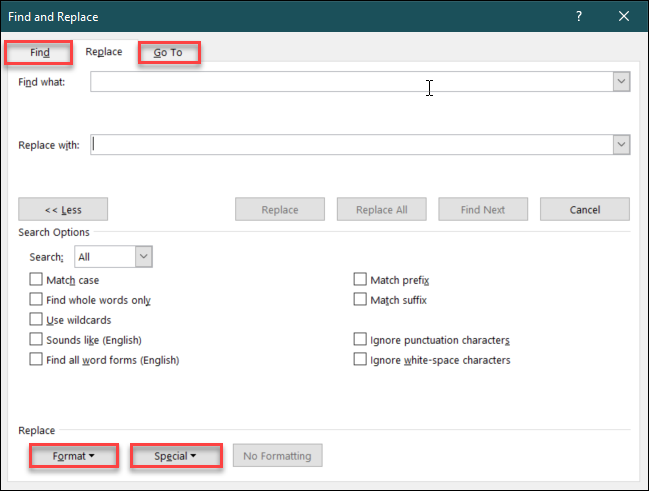Tick Find whole words only

[x=36, y=299]
